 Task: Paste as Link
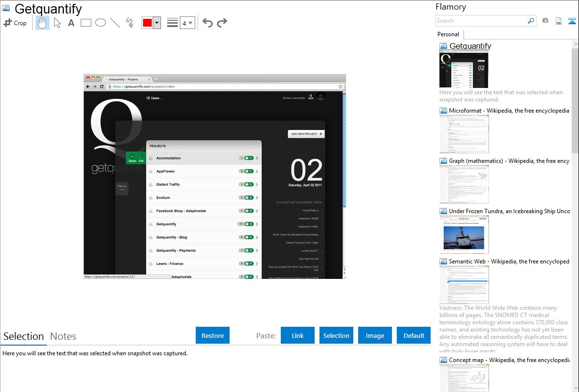298,335
